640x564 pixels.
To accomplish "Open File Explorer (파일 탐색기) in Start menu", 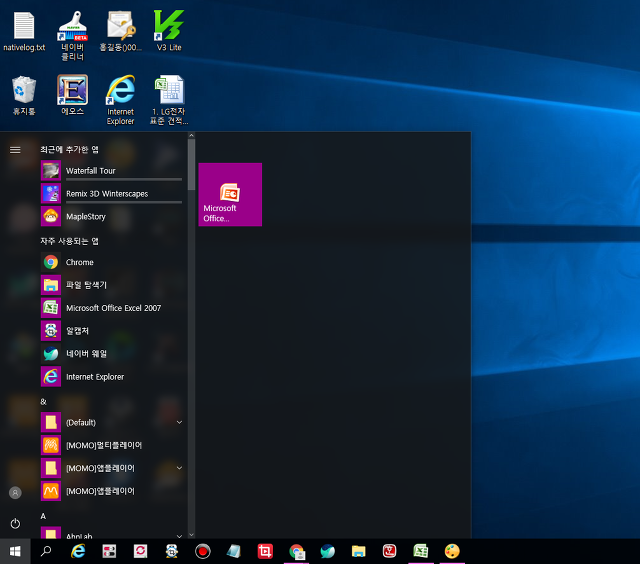I will [111, 285].
